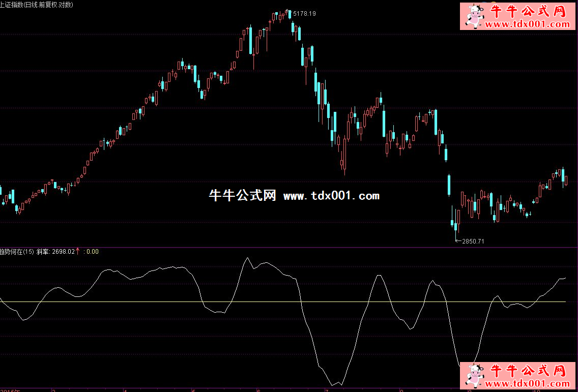
Task: Click the yellow 0.00 indicator value
Action: (x=93, y=251)
